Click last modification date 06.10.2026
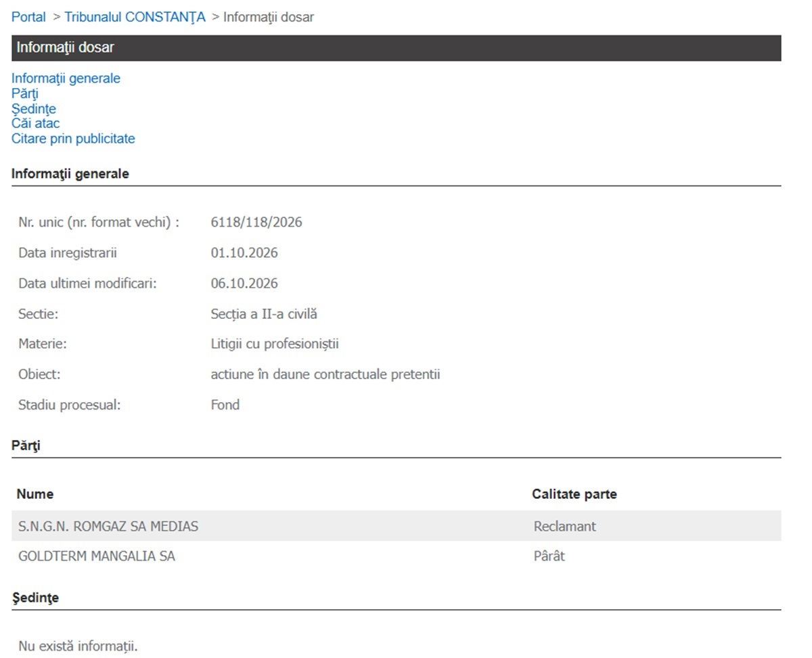Screen dimensions: 812x658 tap(244, 284)
